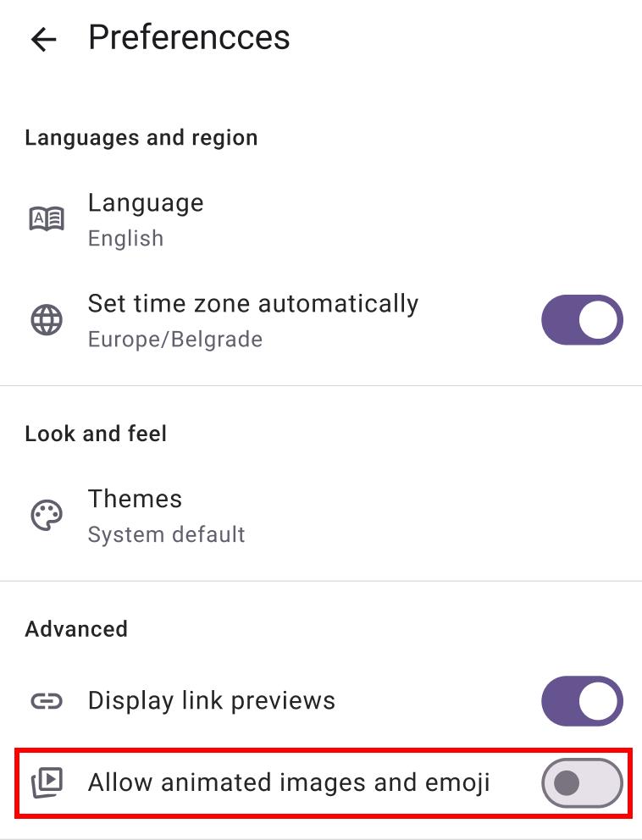Disable the automatic time zone switch
Viewport: 642px width, 840px height.
(x=582, y=320)
